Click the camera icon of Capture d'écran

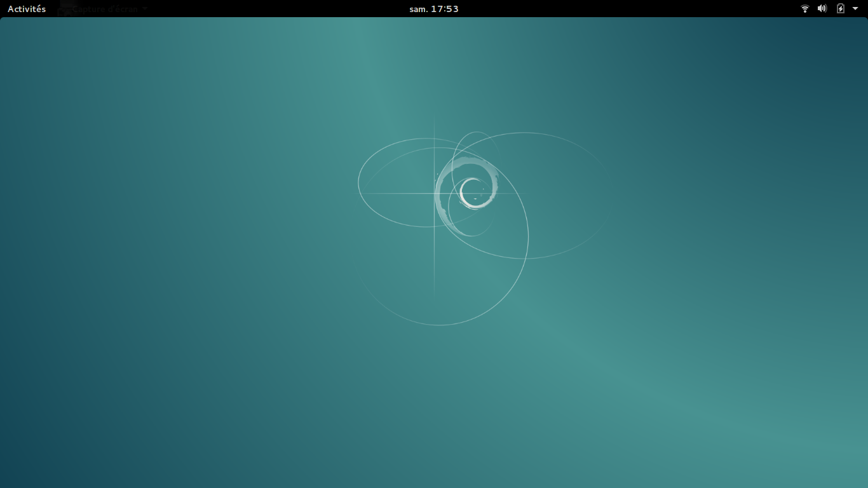coord(66,8)
